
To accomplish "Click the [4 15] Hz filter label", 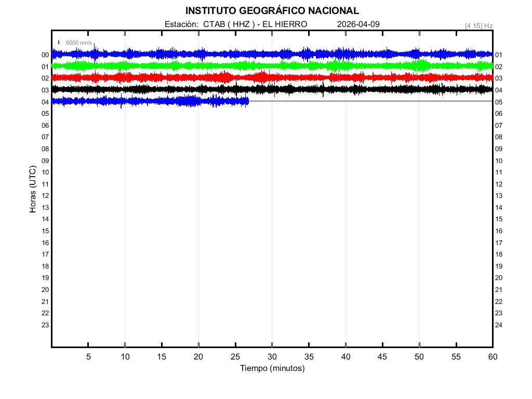I will [478, 25].
